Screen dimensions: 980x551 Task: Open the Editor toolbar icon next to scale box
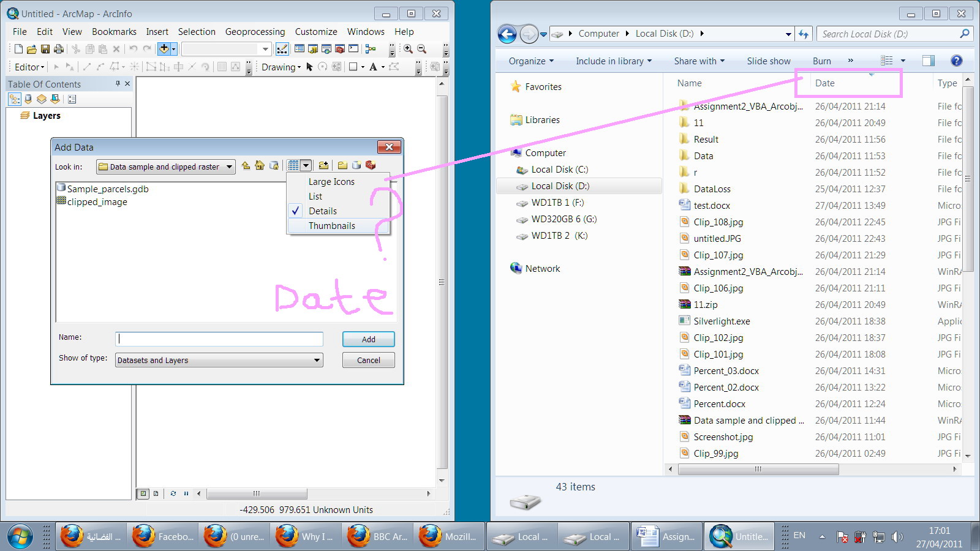282,49
